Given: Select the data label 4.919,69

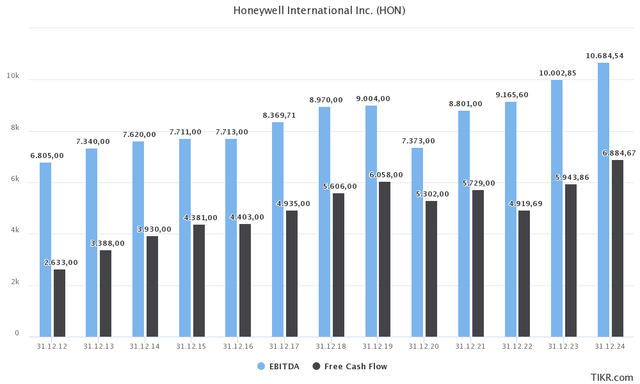Looking at the screenshot, I should (526, 204).
